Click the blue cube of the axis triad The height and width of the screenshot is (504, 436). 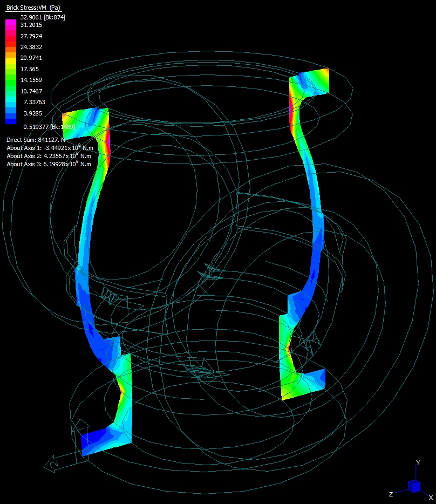[413, 486]
